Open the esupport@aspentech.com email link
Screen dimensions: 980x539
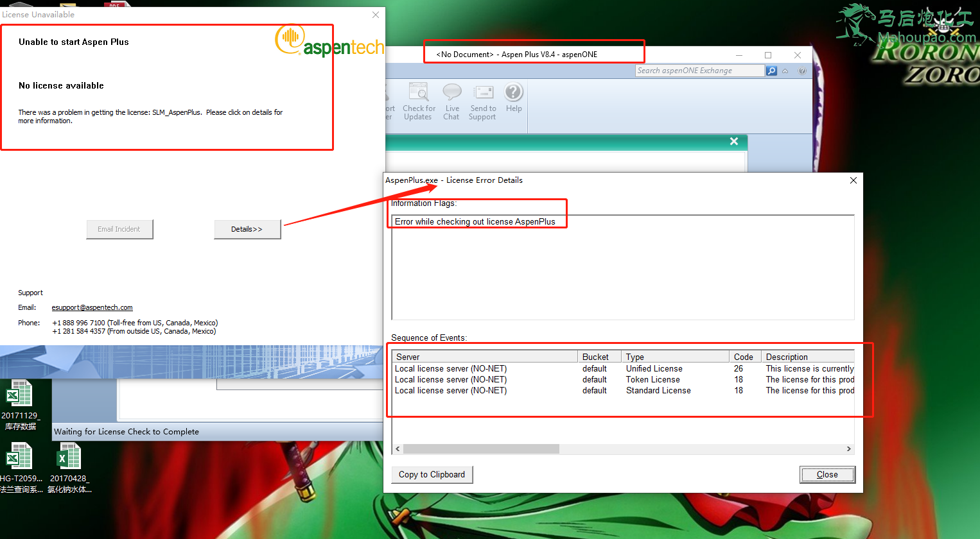pos(92,307)
